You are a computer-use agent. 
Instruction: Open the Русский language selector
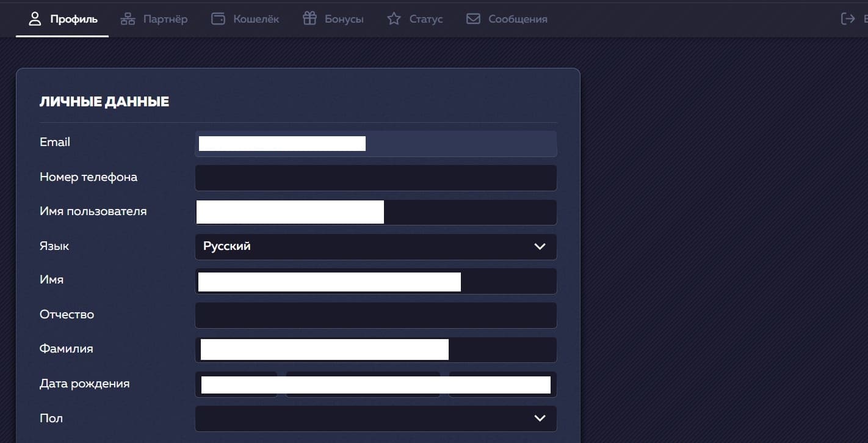pyautogui.click(x=366, y=247)
